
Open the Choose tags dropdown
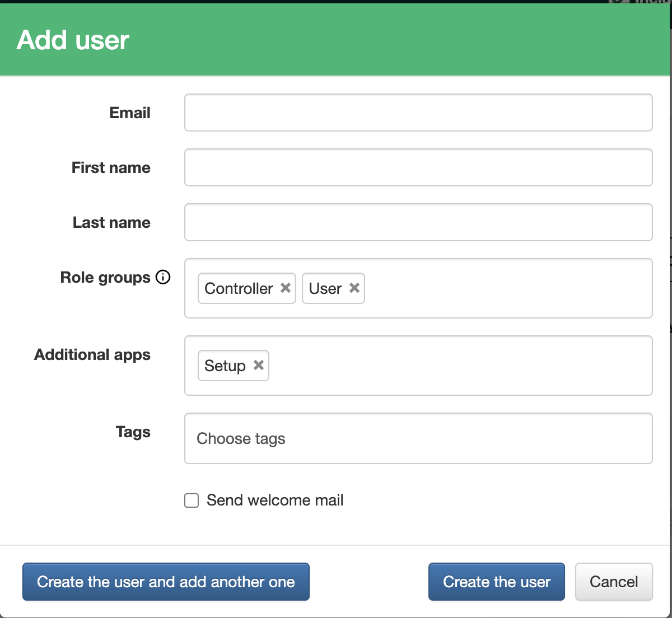pyautogui.click(x=418, y=438)
